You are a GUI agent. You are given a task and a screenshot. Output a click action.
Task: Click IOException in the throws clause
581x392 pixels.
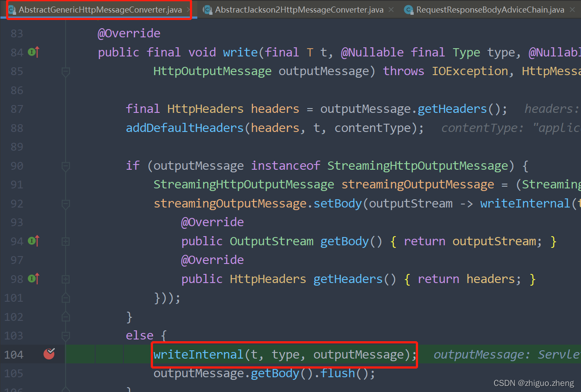click(x=470, y=71)
